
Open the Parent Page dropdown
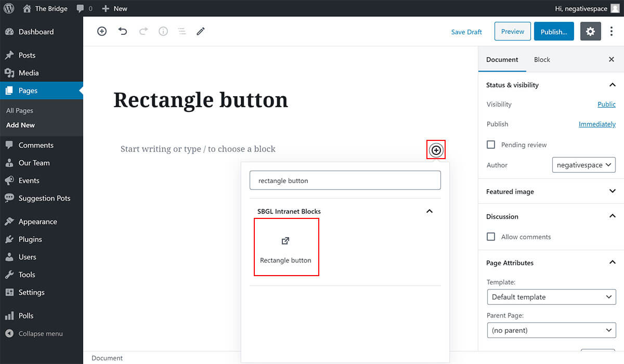(551, 330)
